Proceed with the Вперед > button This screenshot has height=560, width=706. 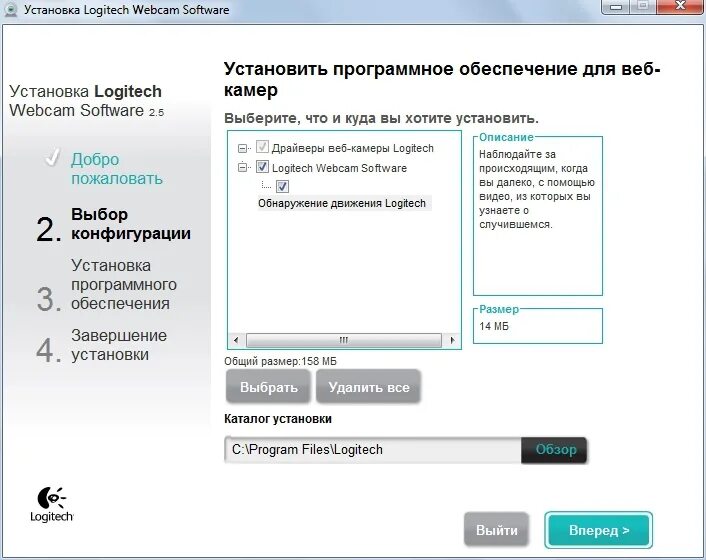coord(598,530)
